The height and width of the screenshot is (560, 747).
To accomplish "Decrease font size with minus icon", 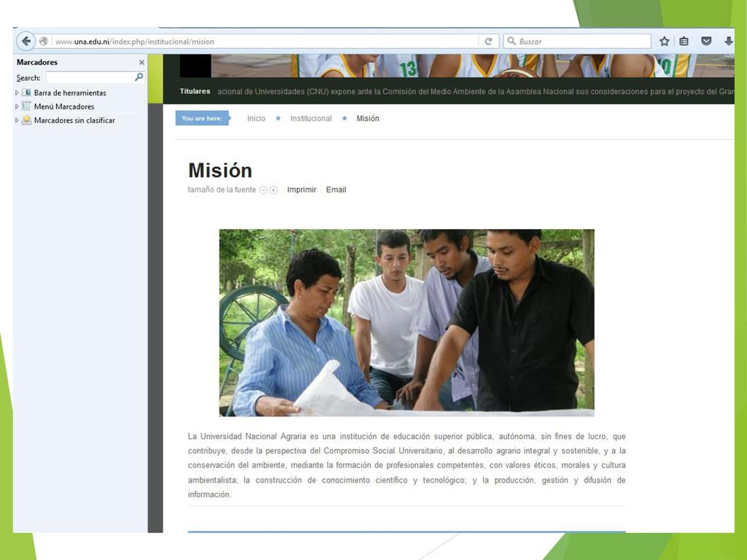I will click(263, 190).
